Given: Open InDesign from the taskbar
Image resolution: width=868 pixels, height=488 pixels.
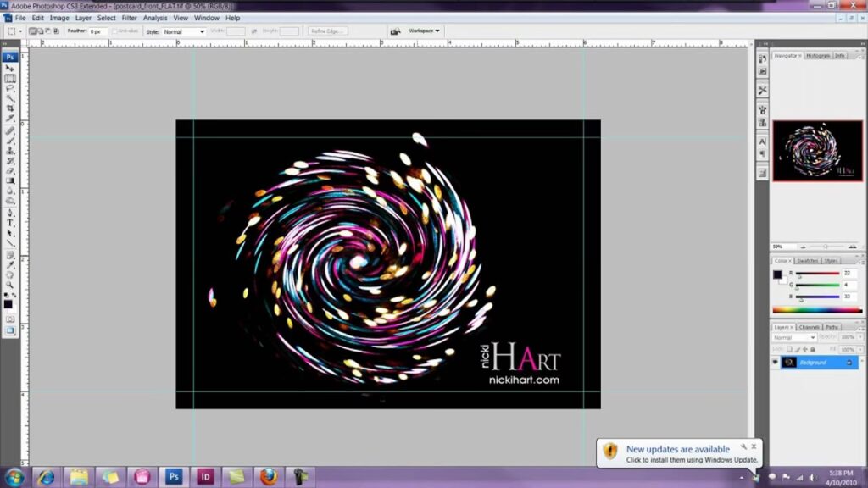Looking at the screenshot, I should (204, 476).
